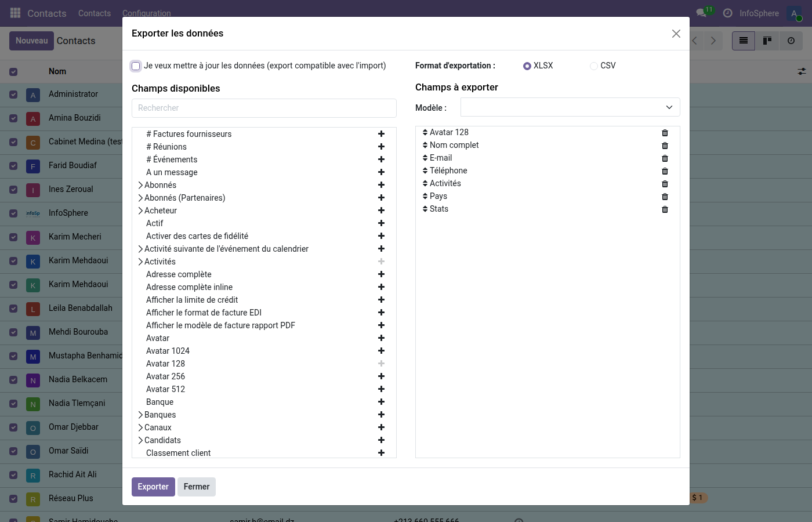The height and width of the screenshot is (522, 812).
Task: Click the Rechercher search field
Action: point(264,108)
